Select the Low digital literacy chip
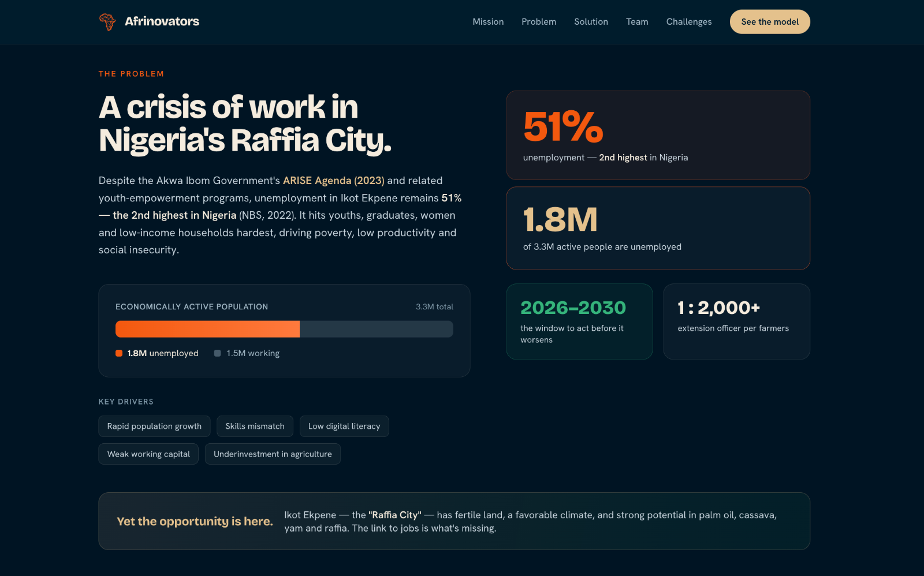The height and width of the screenshot is (576, 924). pos(344,427)
